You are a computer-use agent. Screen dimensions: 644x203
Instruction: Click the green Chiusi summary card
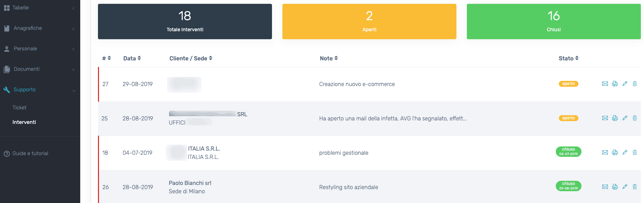click(x=554, y=22)
